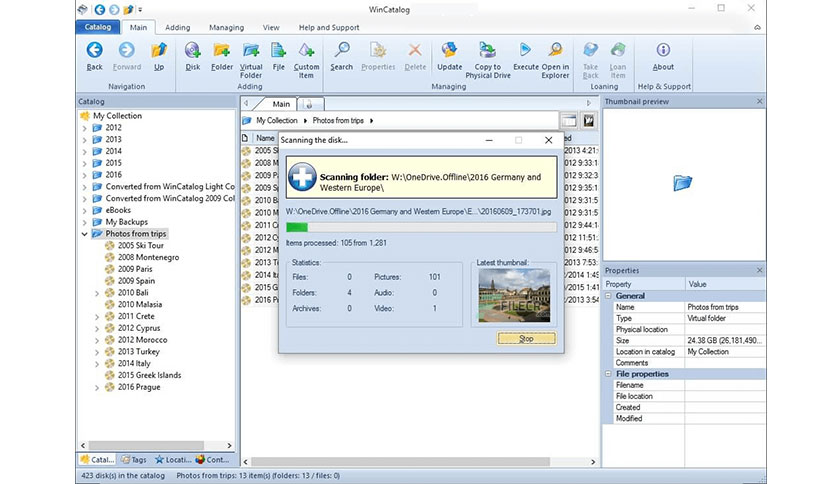Stop the disk scan

[526, 338]
